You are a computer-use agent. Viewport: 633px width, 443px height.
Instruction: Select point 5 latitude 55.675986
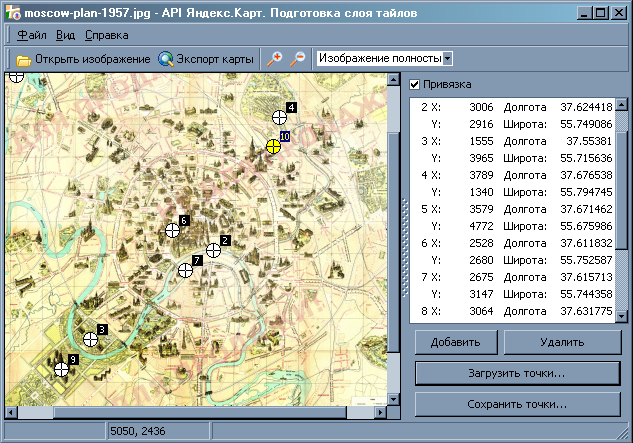pos(586,226)
